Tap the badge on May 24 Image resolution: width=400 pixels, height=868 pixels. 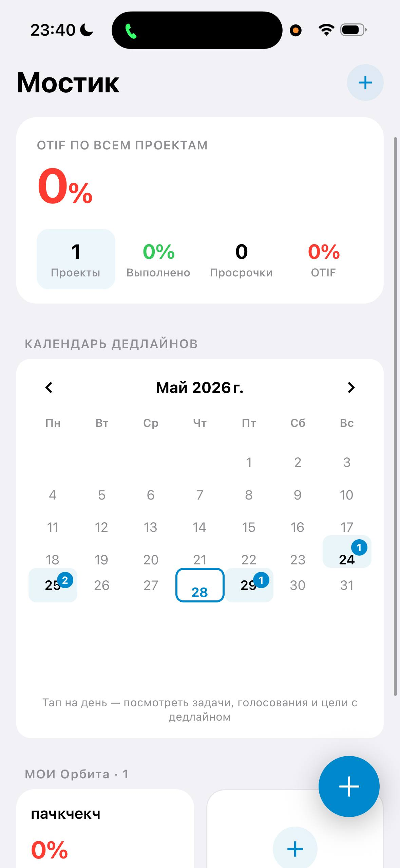click(359, 548)
